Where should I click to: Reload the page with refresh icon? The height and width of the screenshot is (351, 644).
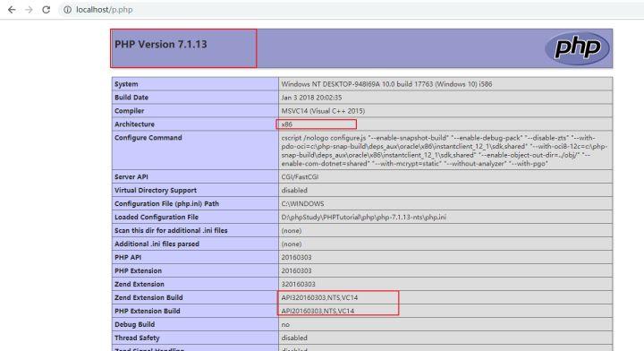click(46, 10)
